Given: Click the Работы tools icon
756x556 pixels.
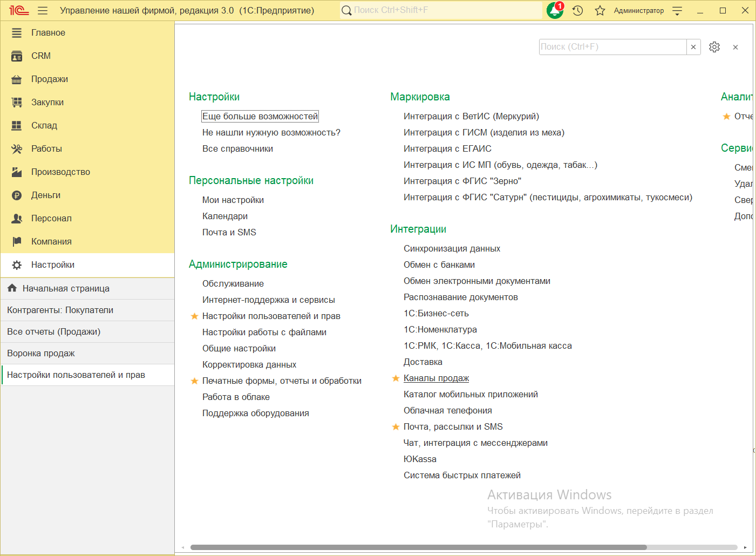Looking at the screenshot, I should [17, 149].
